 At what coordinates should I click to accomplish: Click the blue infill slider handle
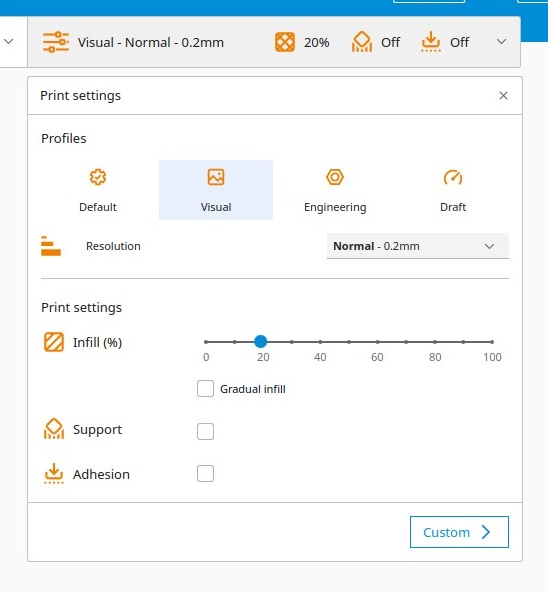[261, 342]
